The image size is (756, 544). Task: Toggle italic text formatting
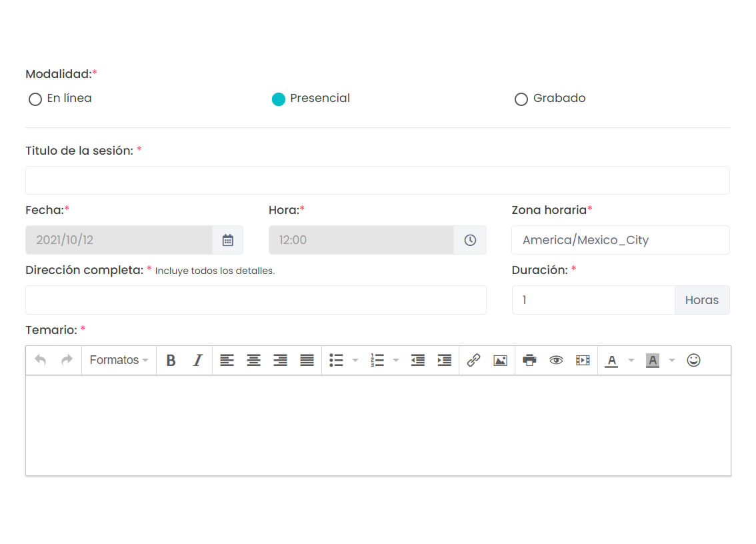(197, 361)
